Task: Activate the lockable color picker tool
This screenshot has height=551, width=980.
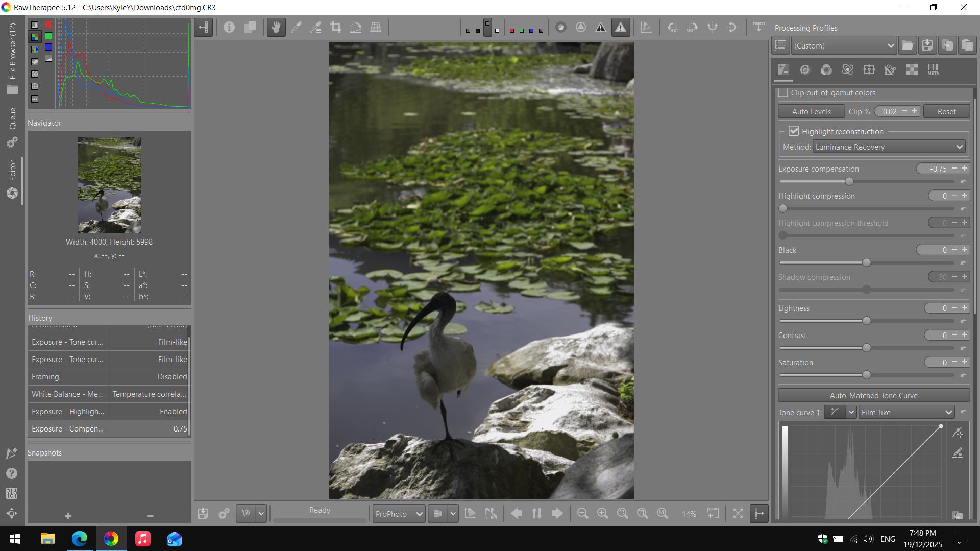Action: click(x=316, y=28)
